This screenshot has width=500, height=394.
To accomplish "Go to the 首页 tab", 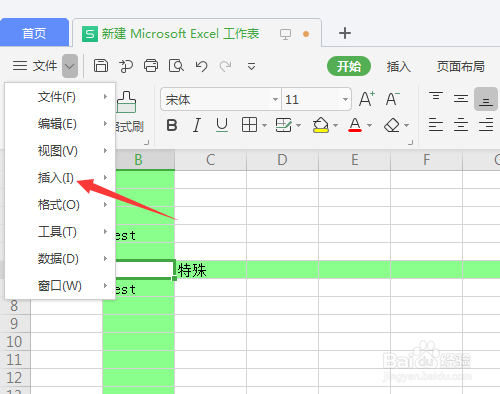I will [34, 33].
